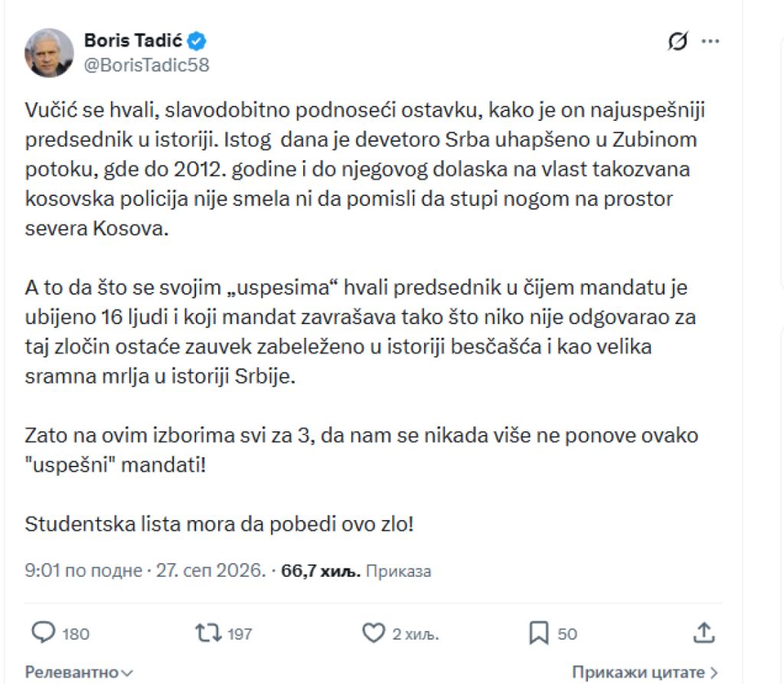Click the 2 хиљ. likes count
784x684 pixels.
pos(416,634)
